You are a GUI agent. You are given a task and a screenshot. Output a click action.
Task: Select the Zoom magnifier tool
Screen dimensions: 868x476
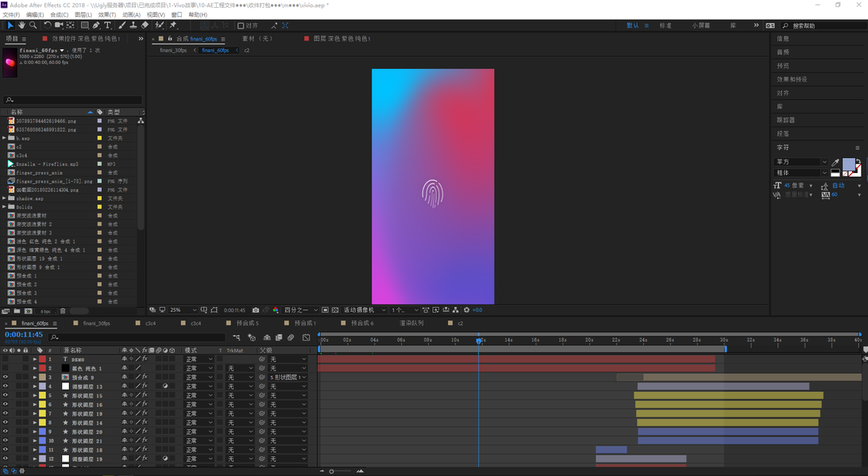click(33, 25)
